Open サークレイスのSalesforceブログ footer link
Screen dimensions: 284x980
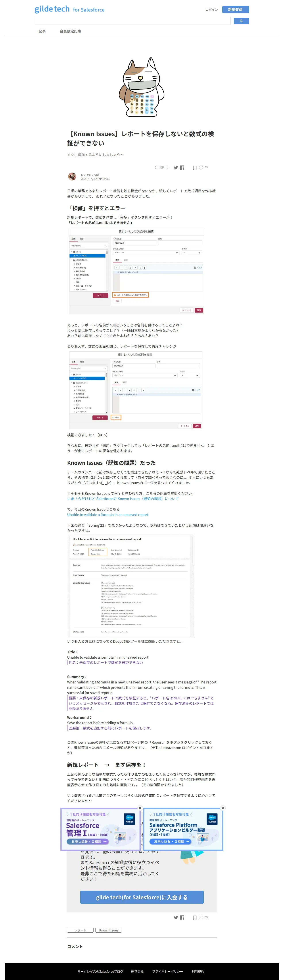pyautogui.click(x=100, y=971)
